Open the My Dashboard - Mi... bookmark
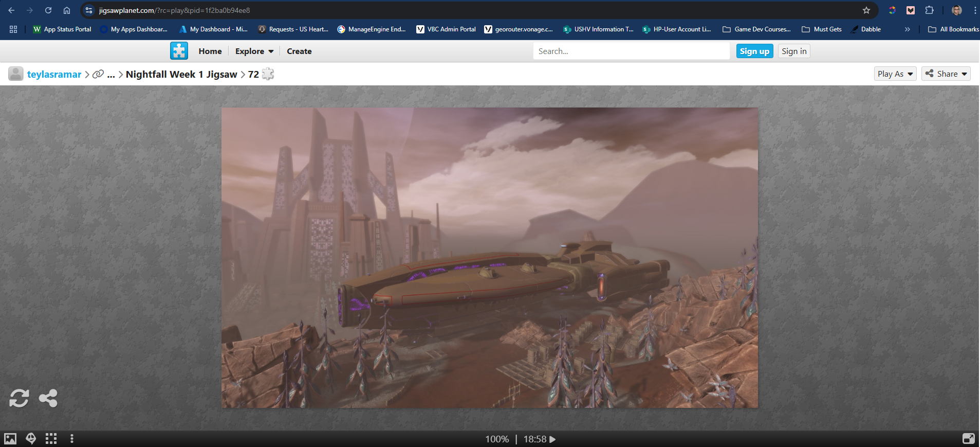Viewport: 980px width, 447px height. tap(213, 29)
